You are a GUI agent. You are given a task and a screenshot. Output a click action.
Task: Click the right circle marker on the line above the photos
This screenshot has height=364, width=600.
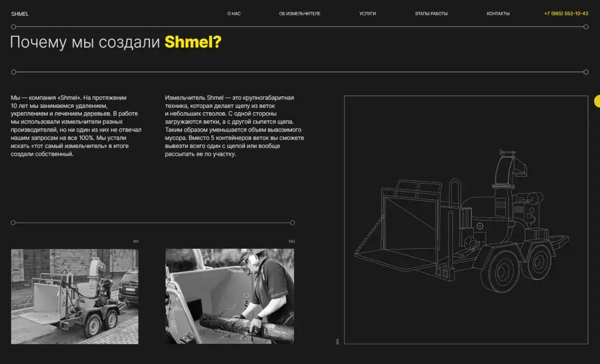click(292, 223)
